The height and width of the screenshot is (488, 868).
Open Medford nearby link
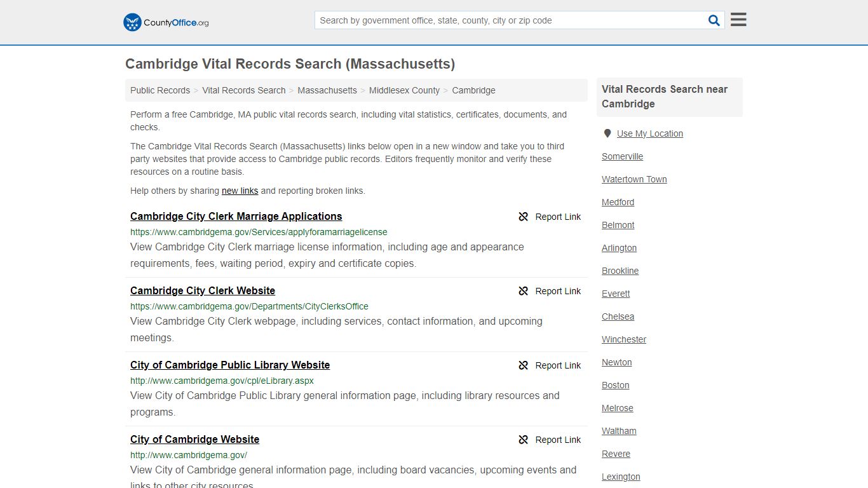pos(618,202)
